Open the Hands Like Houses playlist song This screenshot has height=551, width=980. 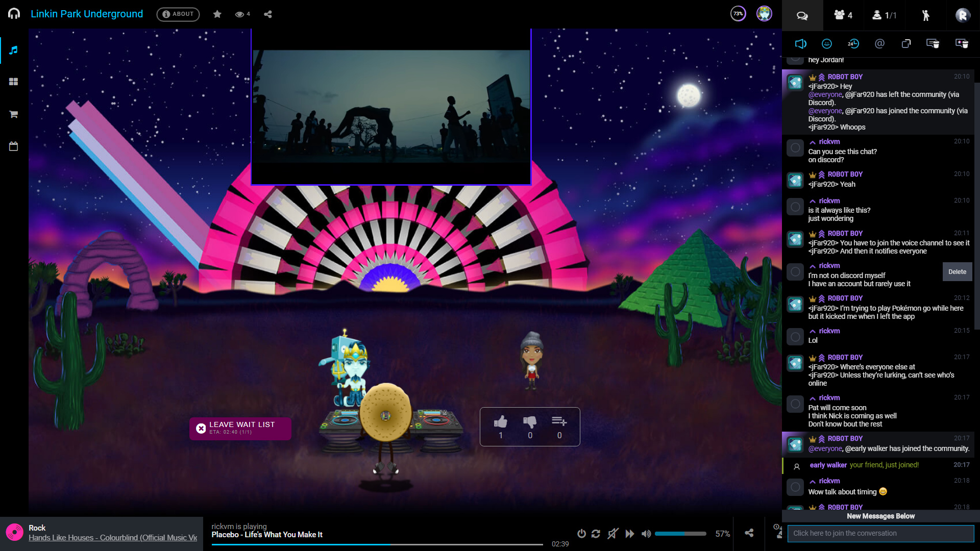(x=113, y=538)
